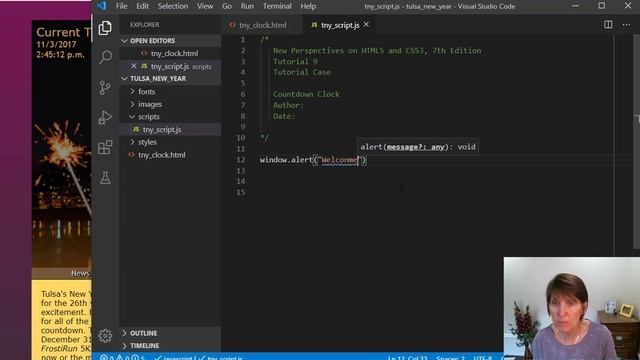Viewport: 640px width, 360px height.
Task: Click the window.alert code on line 12
Action: [313, 160]
